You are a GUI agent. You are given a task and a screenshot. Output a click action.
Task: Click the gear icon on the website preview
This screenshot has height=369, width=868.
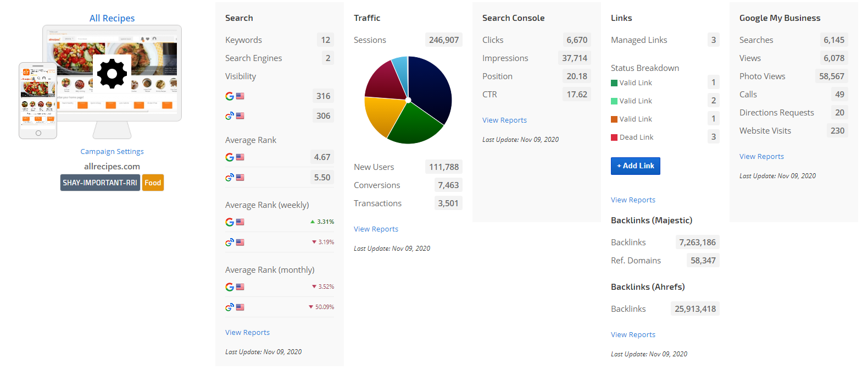point(112,73)
